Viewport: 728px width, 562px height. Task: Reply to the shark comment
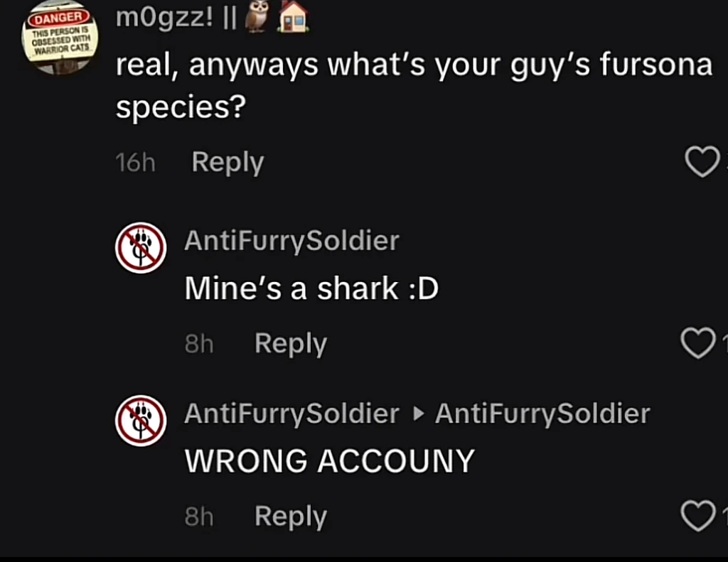(290, 343)
